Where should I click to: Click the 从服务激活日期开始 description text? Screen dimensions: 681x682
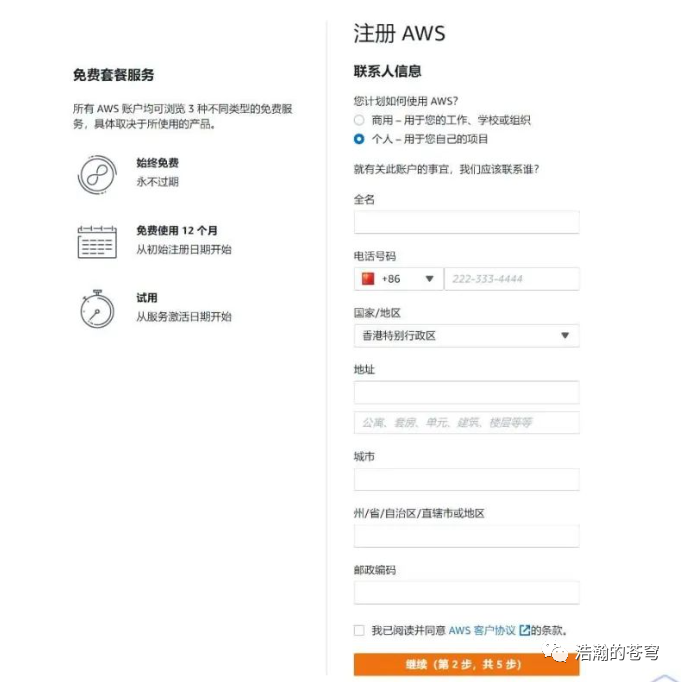[x=184, y=317]
